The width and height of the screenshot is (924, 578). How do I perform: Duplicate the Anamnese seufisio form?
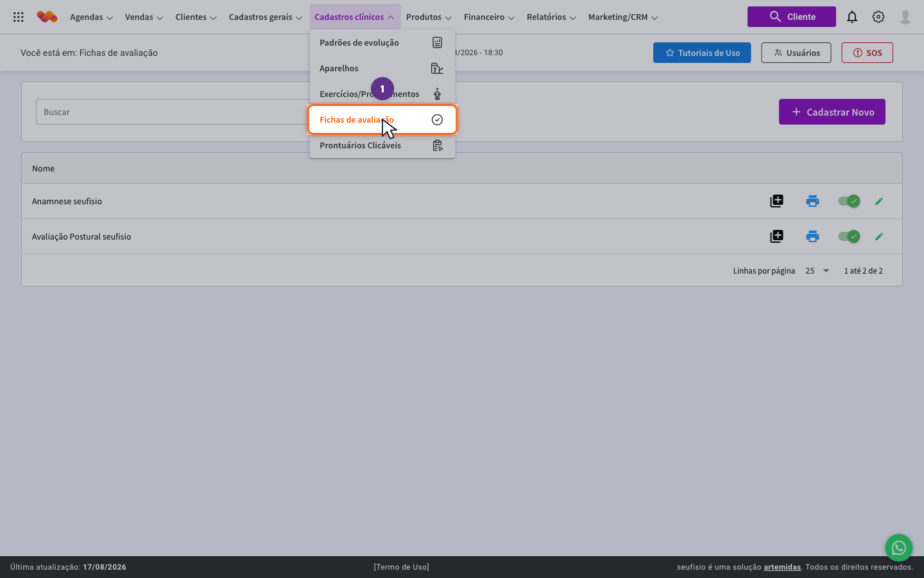(x=776, y=201)
